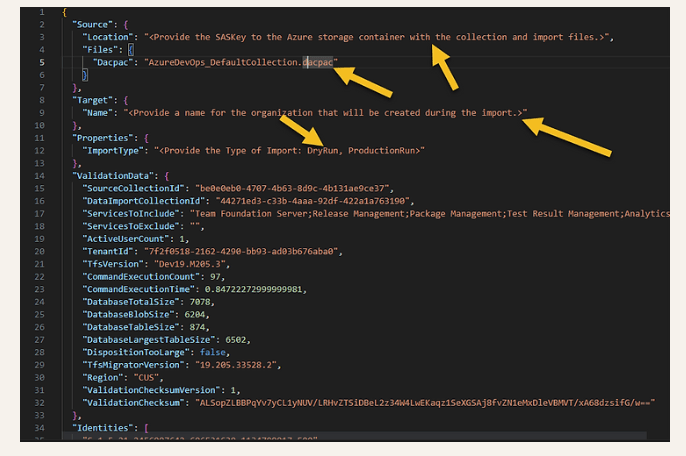Screen dimensions: 686x456
Task: Click the AzureDevOps_DefaultCollection.dacpac value
Action: 241,63
